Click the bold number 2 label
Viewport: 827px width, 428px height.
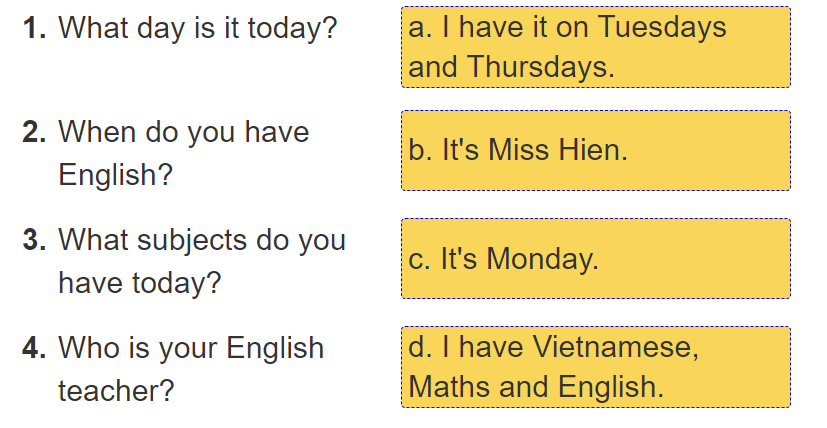(x=35, y=132)
